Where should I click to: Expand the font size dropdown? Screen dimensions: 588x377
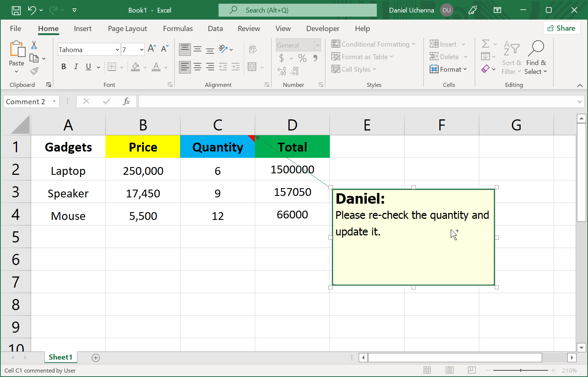click(x=141, y=50)
